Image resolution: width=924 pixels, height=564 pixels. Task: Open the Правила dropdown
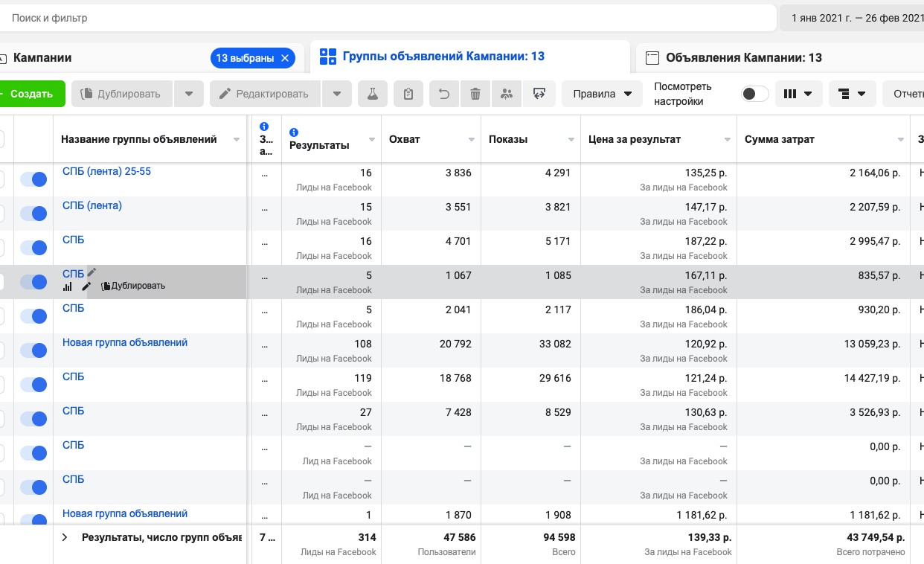click(x=602, y=94)
